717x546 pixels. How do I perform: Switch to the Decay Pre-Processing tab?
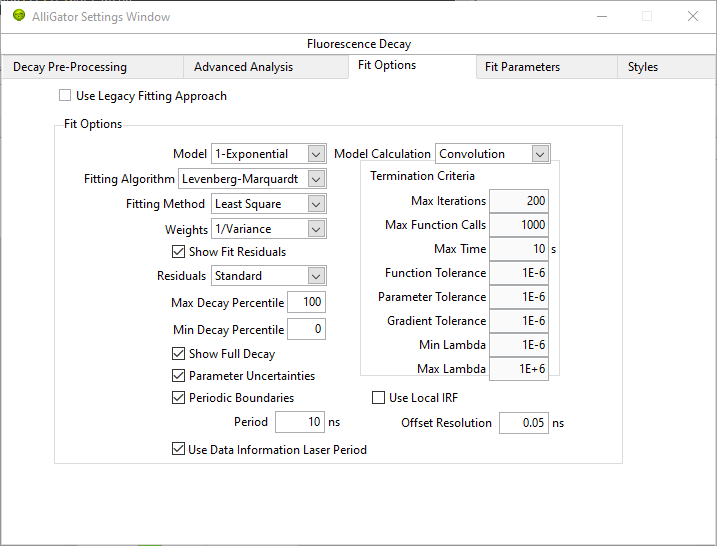click(x=92, y=67)
